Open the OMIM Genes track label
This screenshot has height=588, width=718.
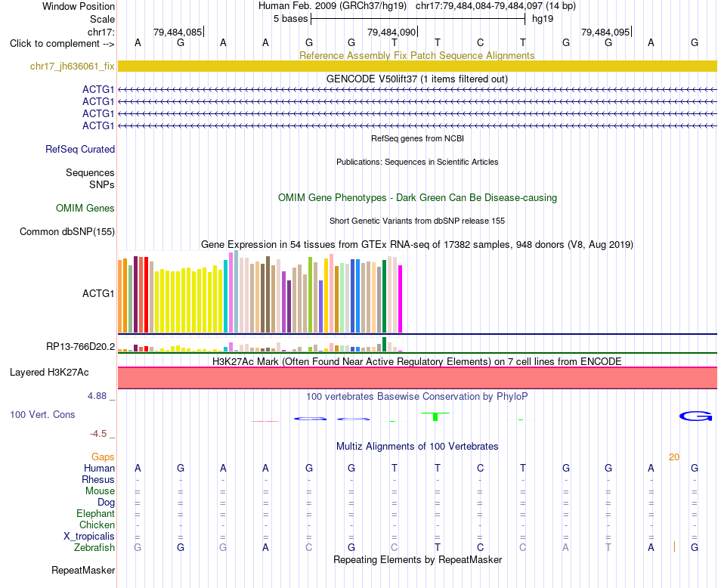pos(85,209)
